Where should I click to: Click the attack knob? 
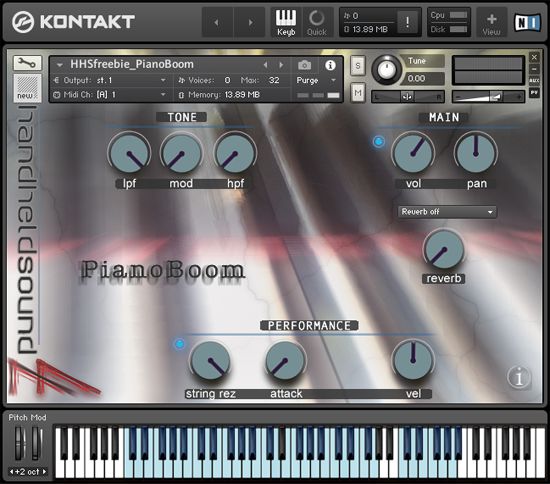286,361
